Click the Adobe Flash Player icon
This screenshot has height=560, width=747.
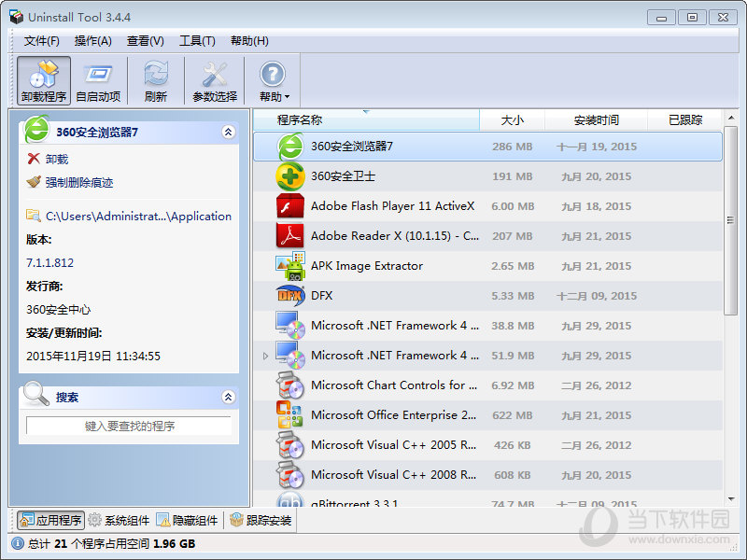290,206
